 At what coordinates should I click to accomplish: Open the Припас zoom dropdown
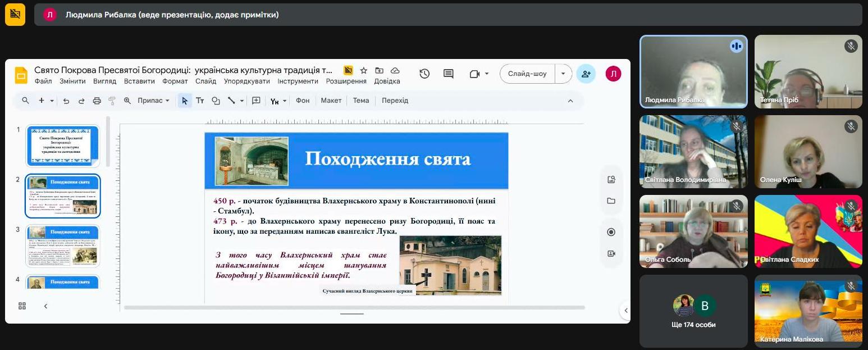[153, 101]
